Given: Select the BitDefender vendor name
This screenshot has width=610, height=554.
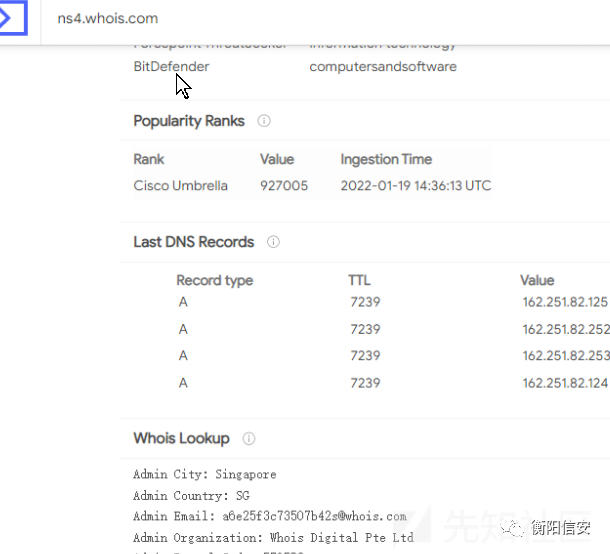Looking at the screenshot, I should click(x=171, y=67).
